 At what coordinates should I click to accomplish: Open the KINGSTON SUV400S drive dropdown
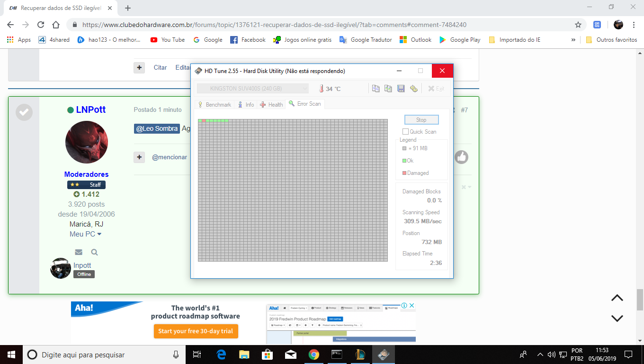click(x=252, y=89)
